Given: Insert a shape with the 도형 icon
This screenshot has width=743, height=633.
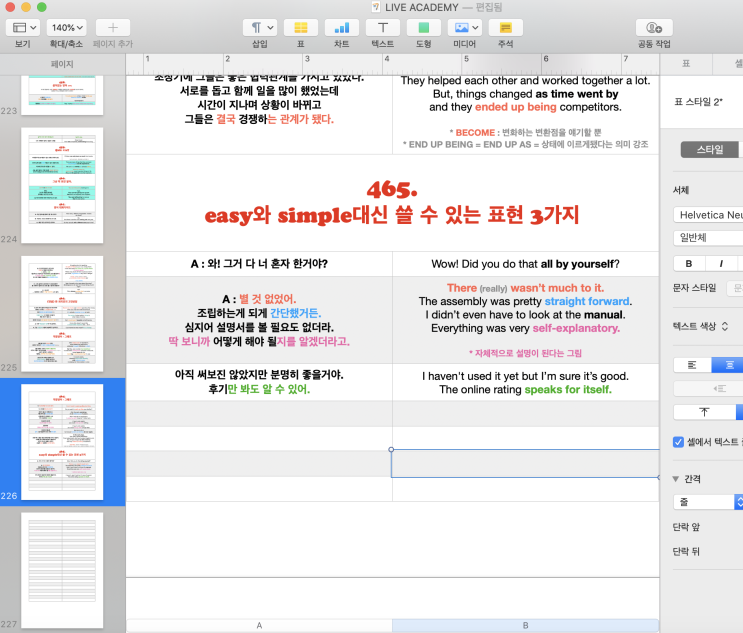Looking at the screenshot, I should pyautogui.click(x=424, y=27).
